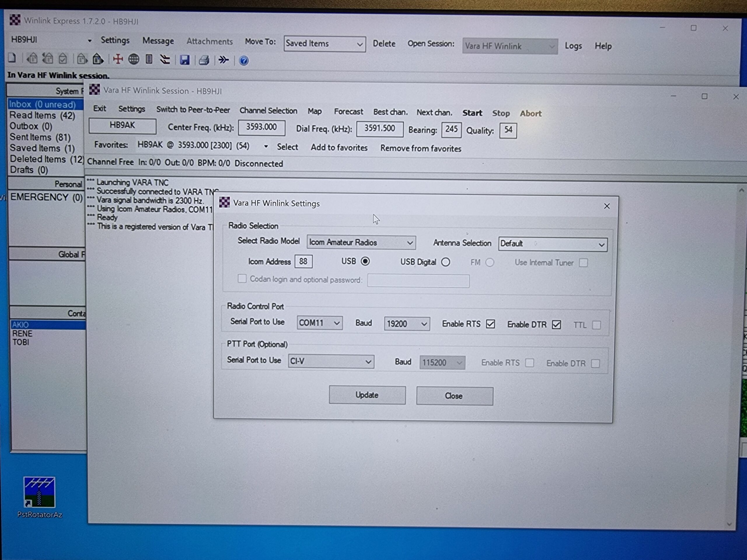747x560 pixels.
Task: Click the acknowledge checkmark envelope icon
Action: 63,59
